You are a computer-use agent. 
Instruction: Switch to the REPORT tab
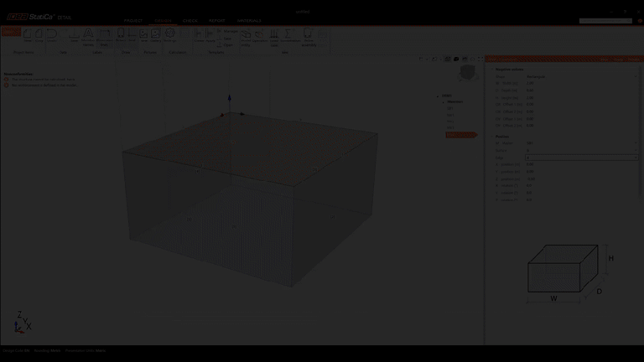217,20
